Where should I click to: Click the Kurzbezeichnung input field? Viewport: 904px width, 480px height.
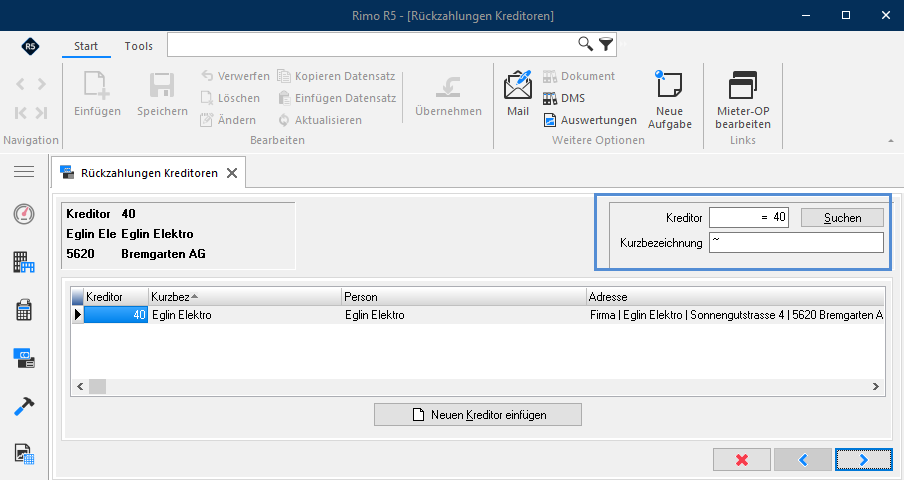click(796, 243)
